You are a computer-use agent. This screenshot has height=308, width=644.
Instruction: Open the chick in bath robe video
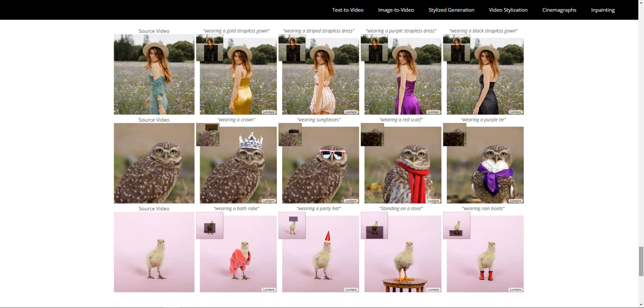click(x=236, y=252)
